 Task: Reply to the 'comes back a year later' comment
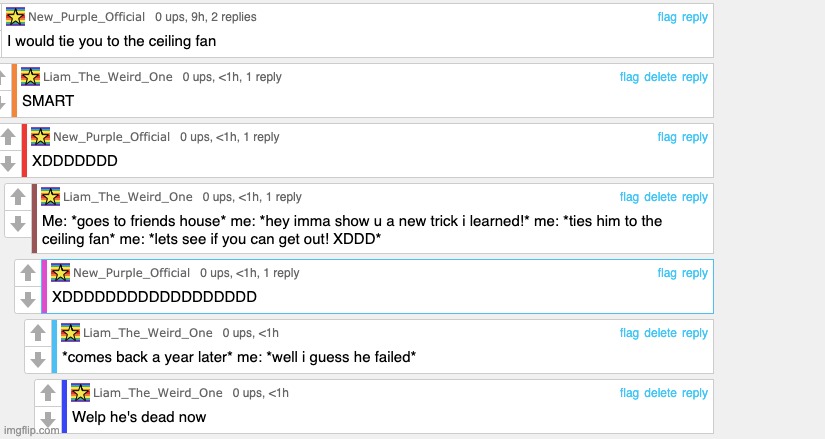[x=695, y=333]
